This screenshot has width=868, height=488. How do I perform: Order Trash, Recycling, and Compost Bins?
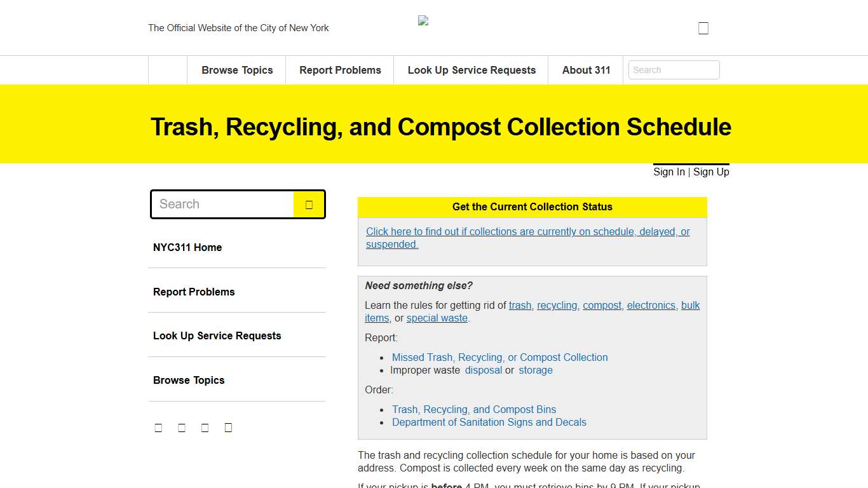click(473, 409)
